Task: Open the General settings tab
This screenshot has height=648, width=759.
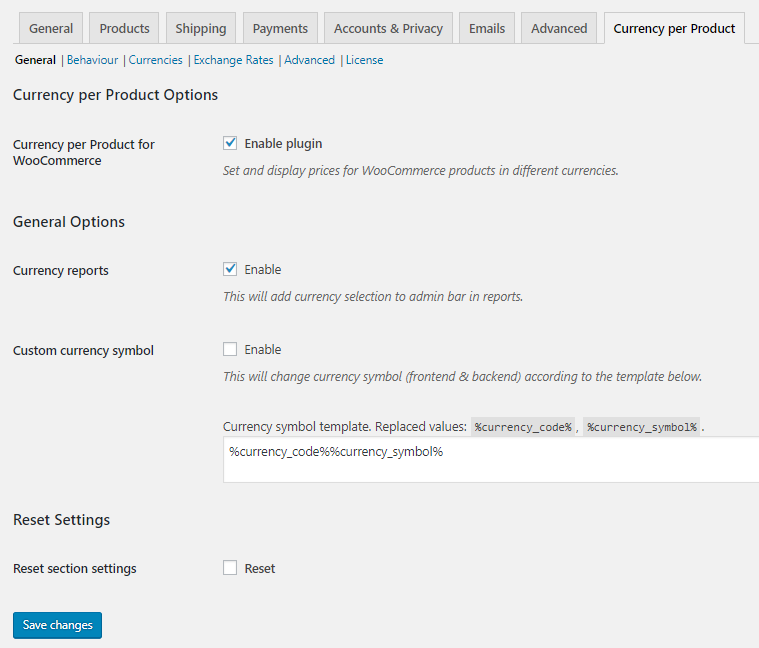Action: pyautogui.click(x=51, y=28)
